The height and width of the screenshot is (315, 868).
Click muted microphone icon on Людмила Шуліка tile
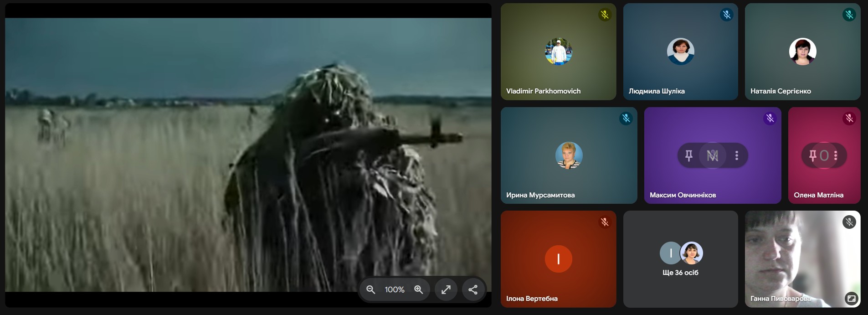point(726,15)
